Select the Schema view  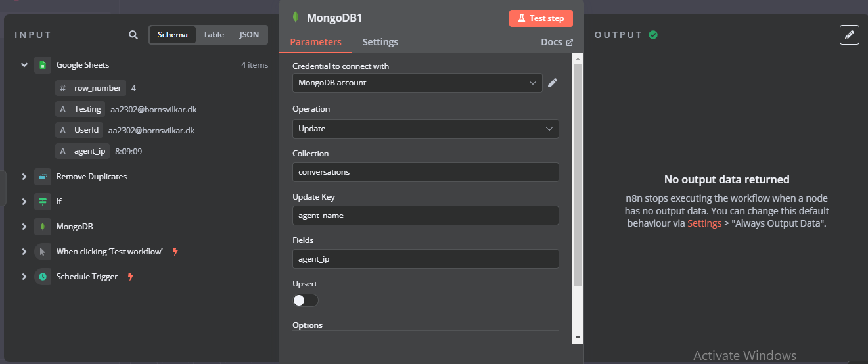(x=173, y=35)
